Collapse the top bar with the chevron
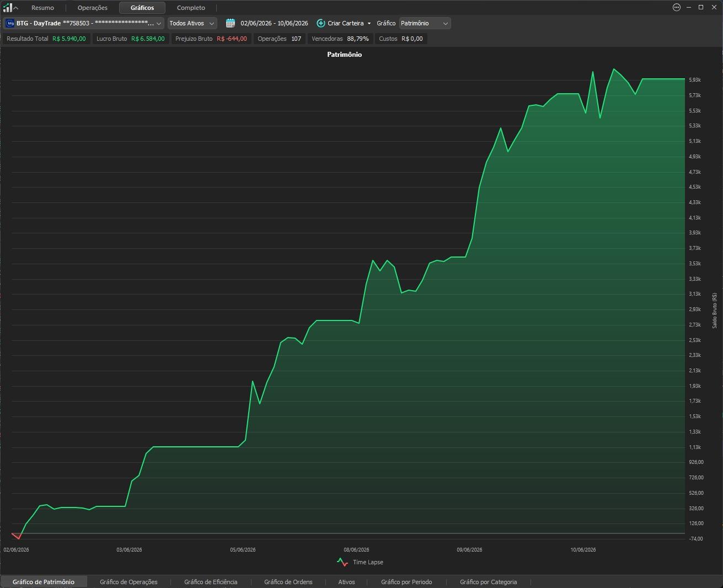This screenshot has width=723, height=588. point(17,8)
